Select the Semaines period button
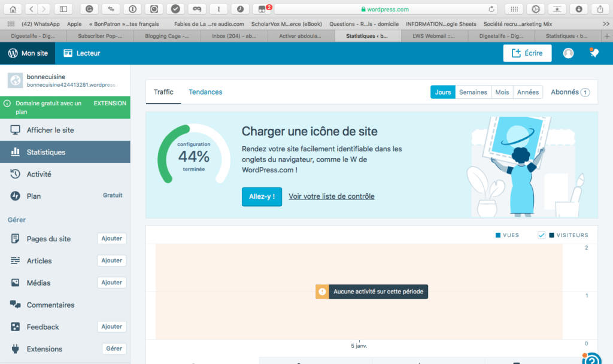This screenshot has width=613, height=364. click(x=473, y=92)
